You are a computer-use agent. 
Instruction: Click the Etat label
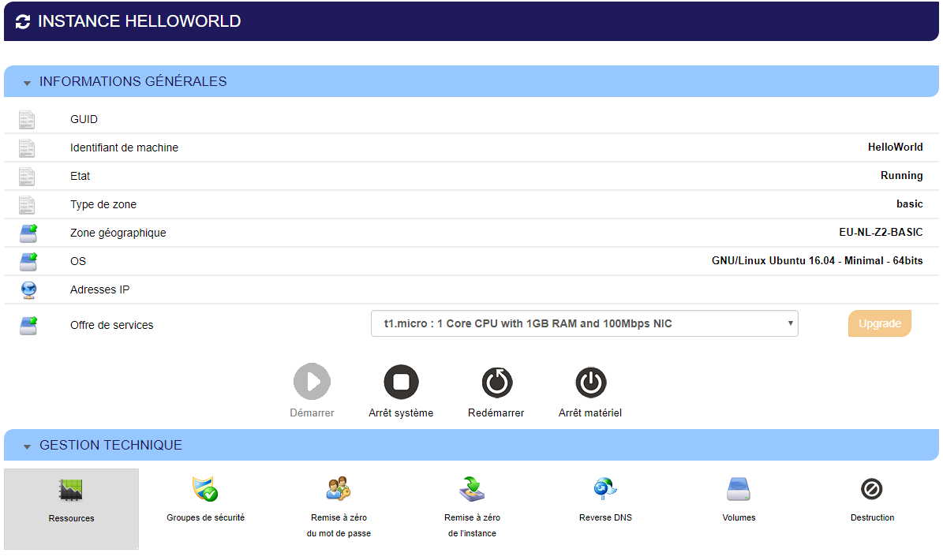pyautogui.click(x=80, y=176)
